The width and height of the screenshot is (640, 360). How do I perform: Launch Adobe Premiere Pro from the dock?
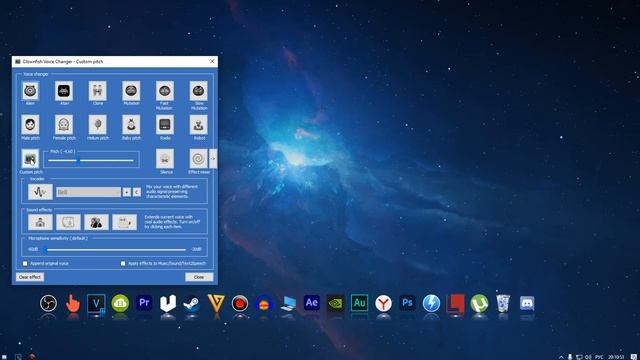(x=144, y=303)
